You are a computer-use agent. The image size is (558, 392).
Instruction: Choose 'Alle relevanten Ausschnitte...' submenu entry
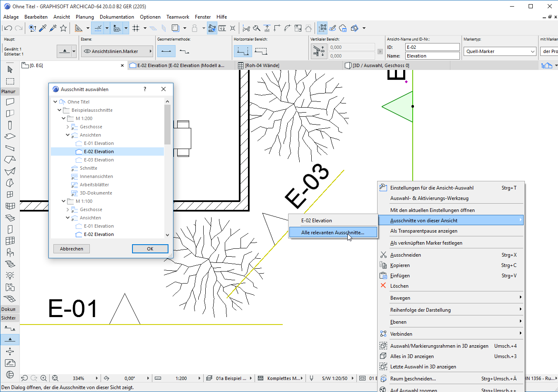click(x=332, y=233)
